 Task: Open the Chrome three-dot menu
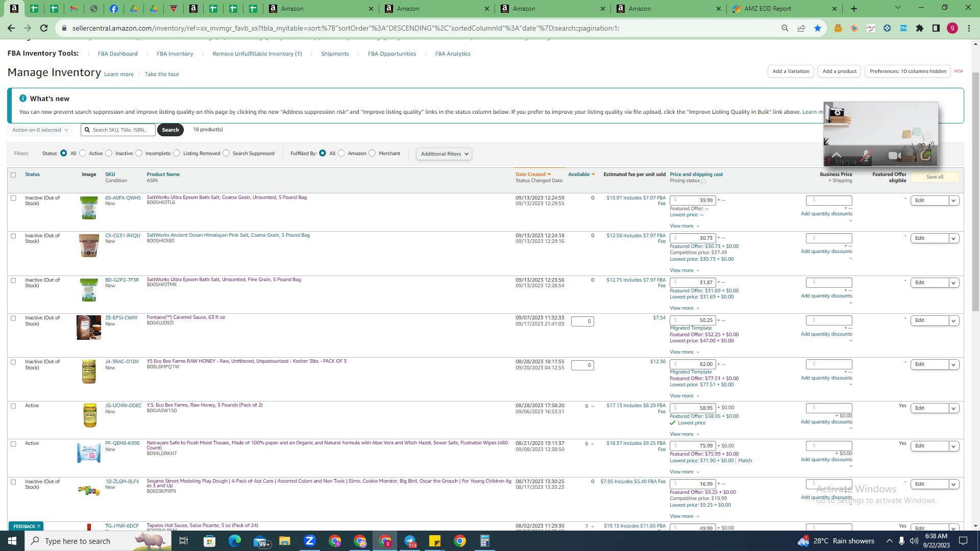[x=969, y=28]
